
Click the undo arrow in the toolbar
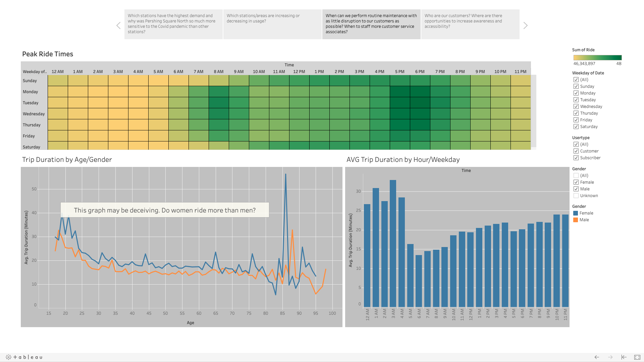click(597, 357)
